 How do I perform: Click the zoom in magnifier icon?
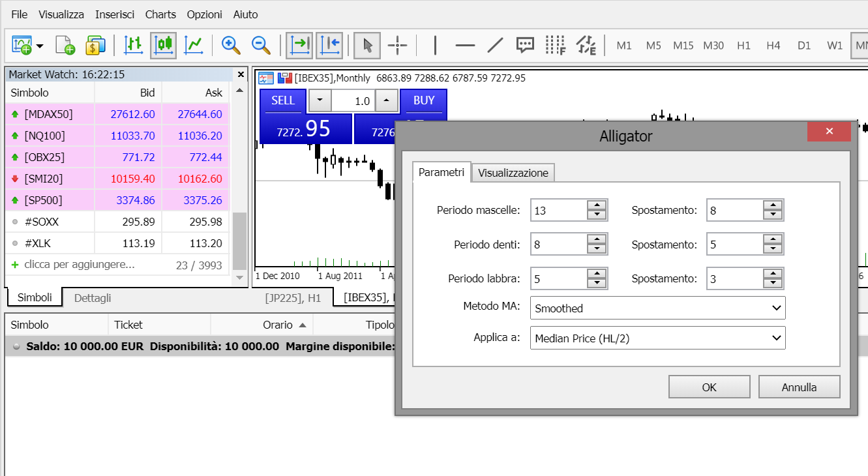(231, 45)
